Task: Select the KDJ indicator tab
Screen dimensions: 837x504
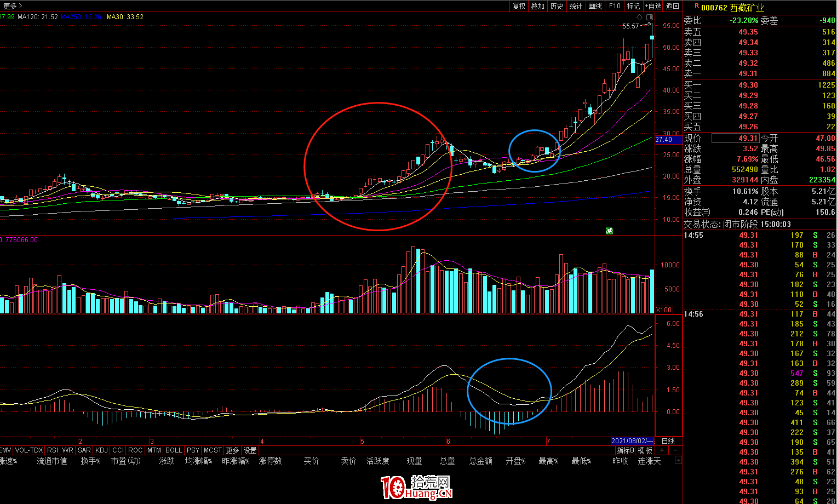Action: tap(101, 450)
